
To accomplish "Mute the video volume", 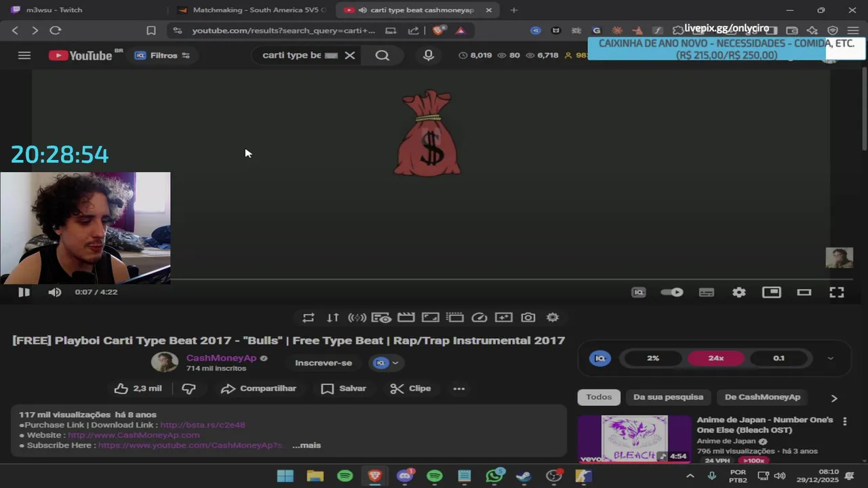I will point(55,292).
